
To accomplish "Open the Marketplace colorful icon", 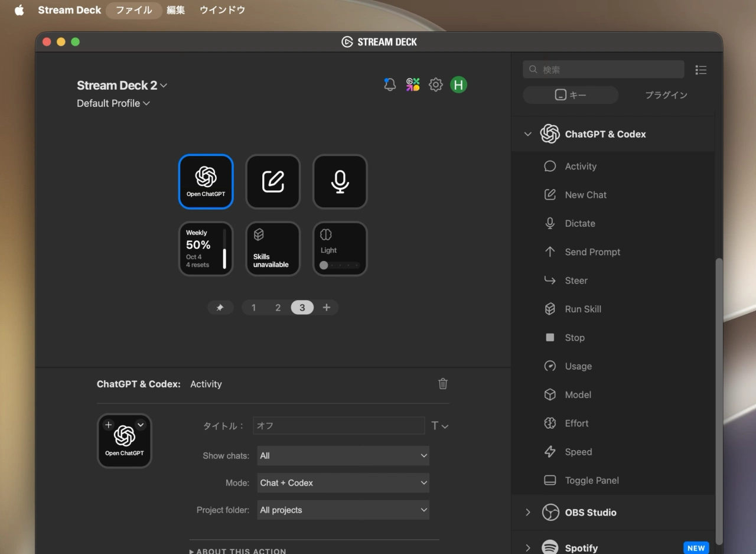I will click(x=413, y=84).
